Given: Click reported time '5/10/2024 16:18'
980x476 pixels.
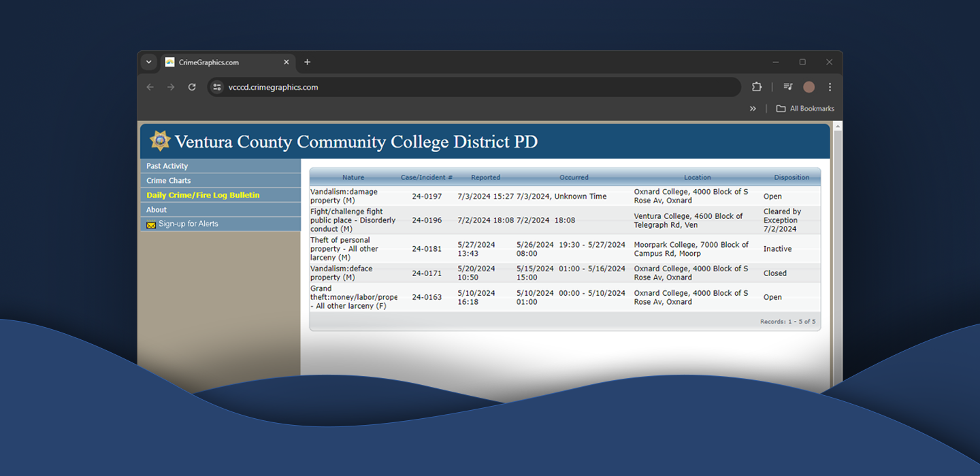Looking at the screenshot, I should [476, 297].
